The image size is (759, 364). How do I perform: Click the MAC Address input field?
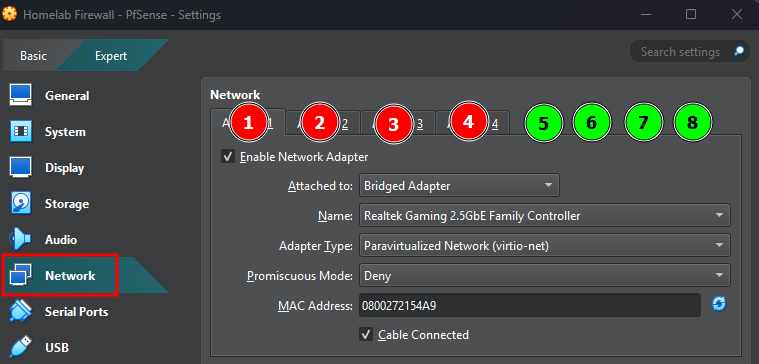coord(530,305)
